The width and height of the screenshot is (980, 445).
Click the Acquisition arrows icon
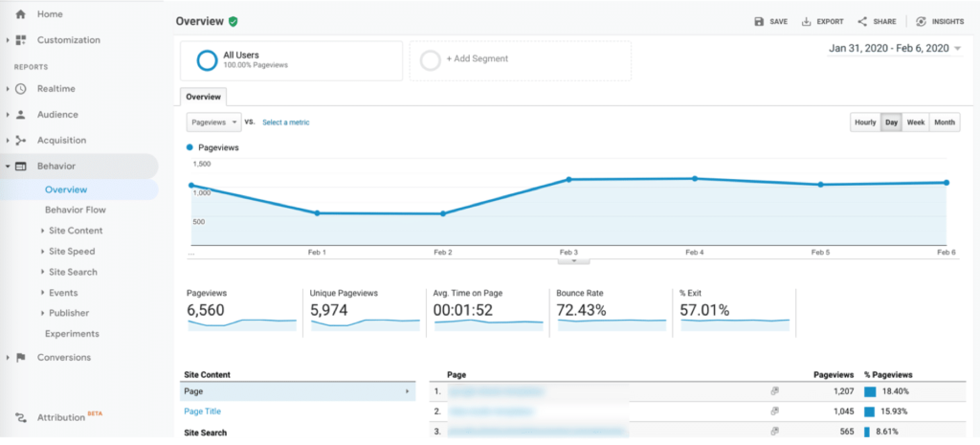(x=21, y=141)
